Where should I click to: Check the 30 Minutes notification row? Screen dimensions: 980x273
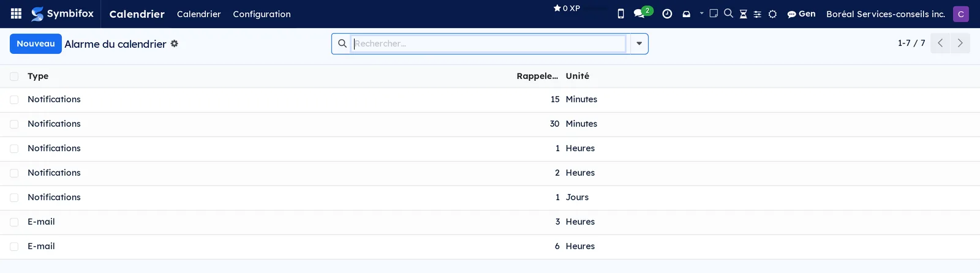(x=14, y=124)
